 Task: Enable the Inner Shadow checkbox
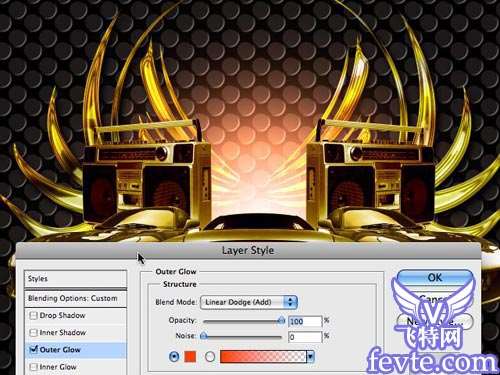(x=33, y=333)
